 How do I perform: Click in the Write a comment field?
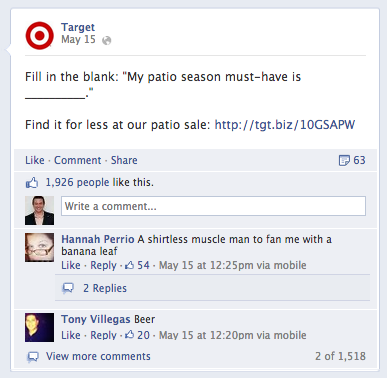pos(213,206)
